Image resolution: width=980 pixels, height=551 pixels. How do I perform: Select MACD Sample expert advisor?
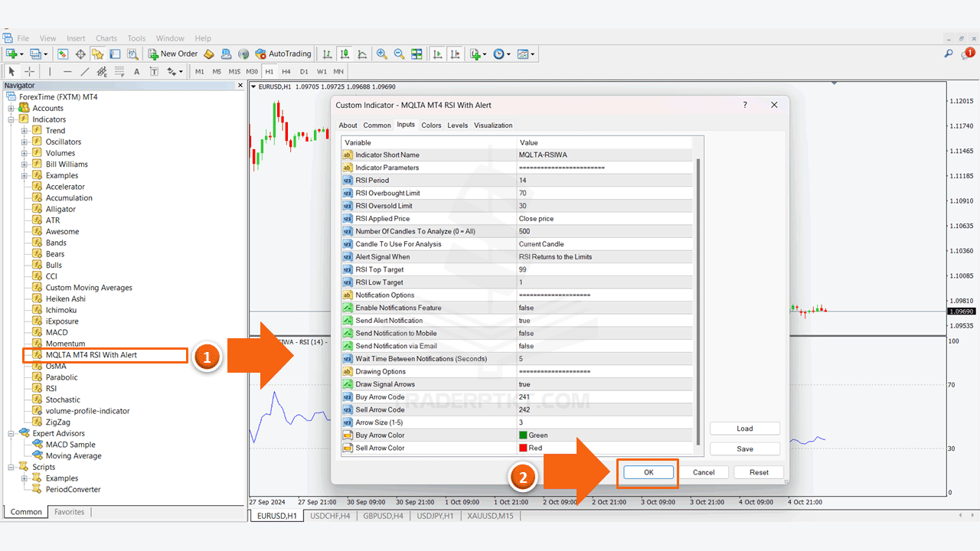click(x=70, y=445)
